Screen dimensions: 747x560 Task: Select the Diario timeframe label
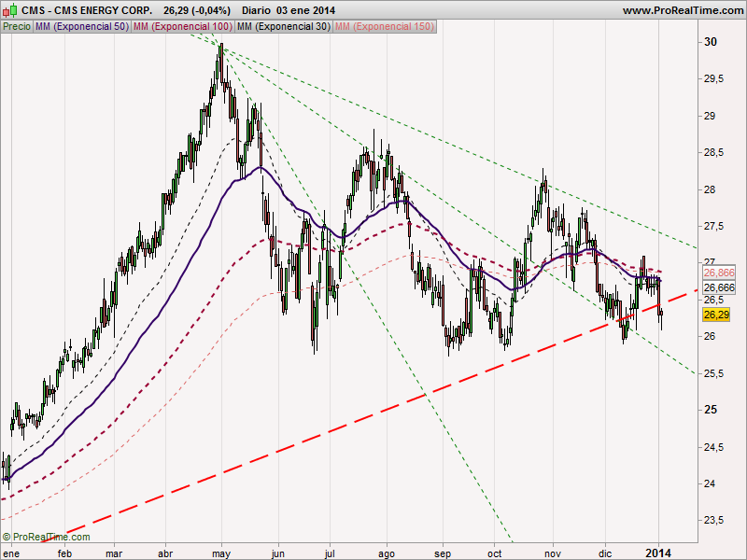point(256,10)
